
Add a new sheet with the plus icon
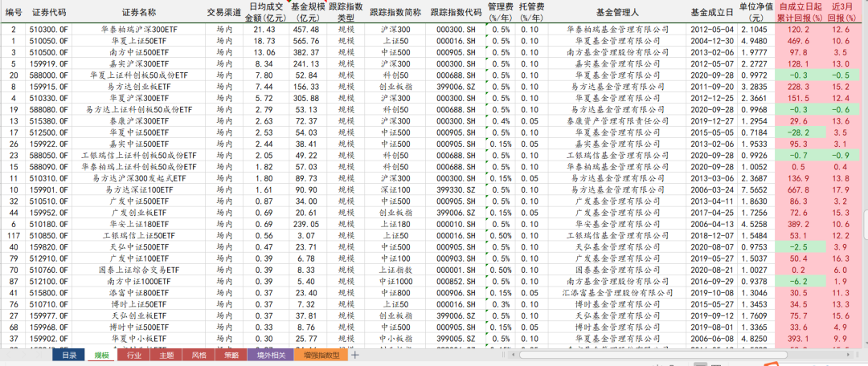click(x=355, y=355)
